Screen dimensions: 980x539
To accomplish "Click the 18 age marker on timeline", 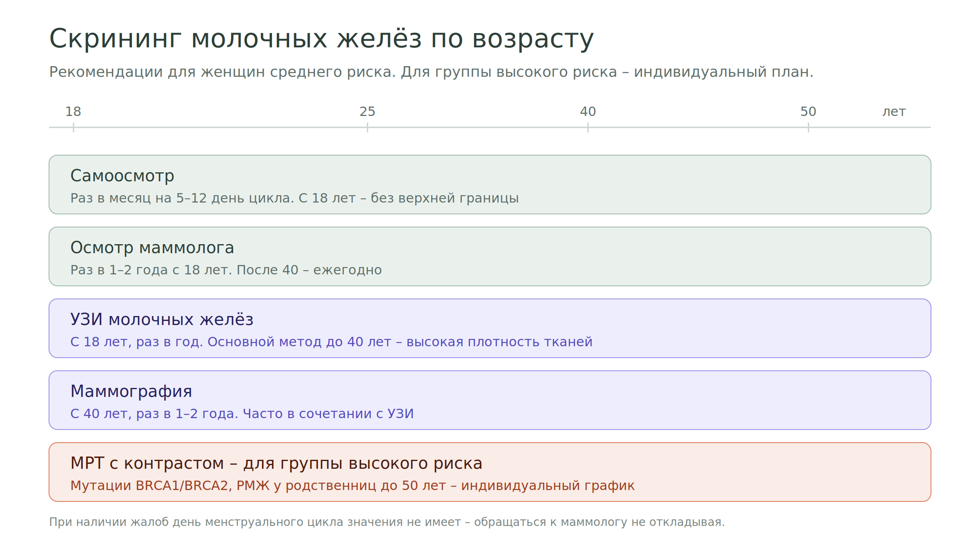I will [73, 111].
